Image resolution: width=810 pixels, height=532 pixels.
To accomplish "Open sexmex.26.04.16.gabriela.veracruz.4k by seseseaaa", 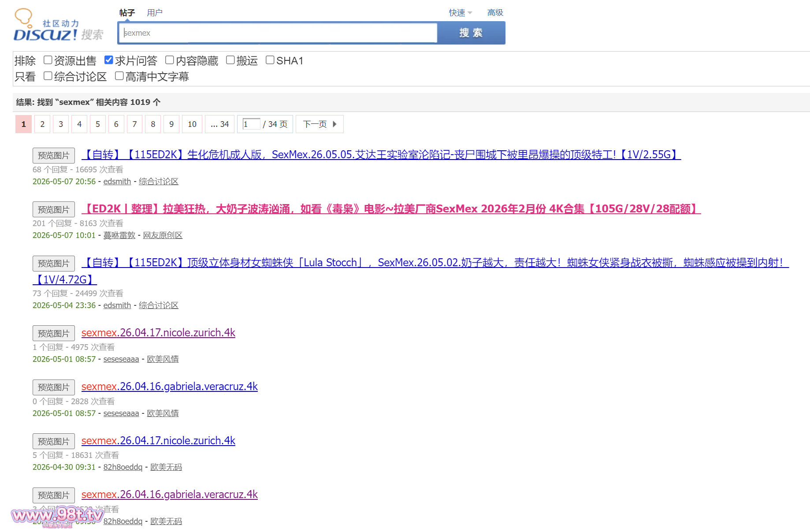I will click(x=170, y=387).
